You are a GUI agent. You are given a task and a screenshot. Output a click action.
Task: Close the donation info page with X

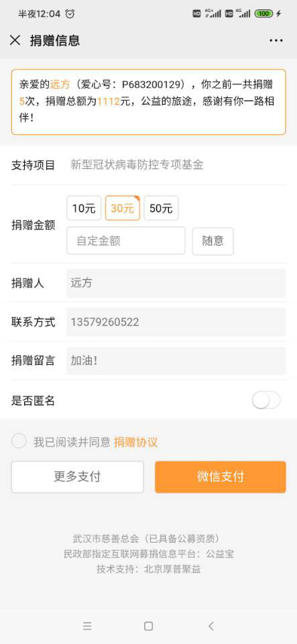[x=15, y=40]
